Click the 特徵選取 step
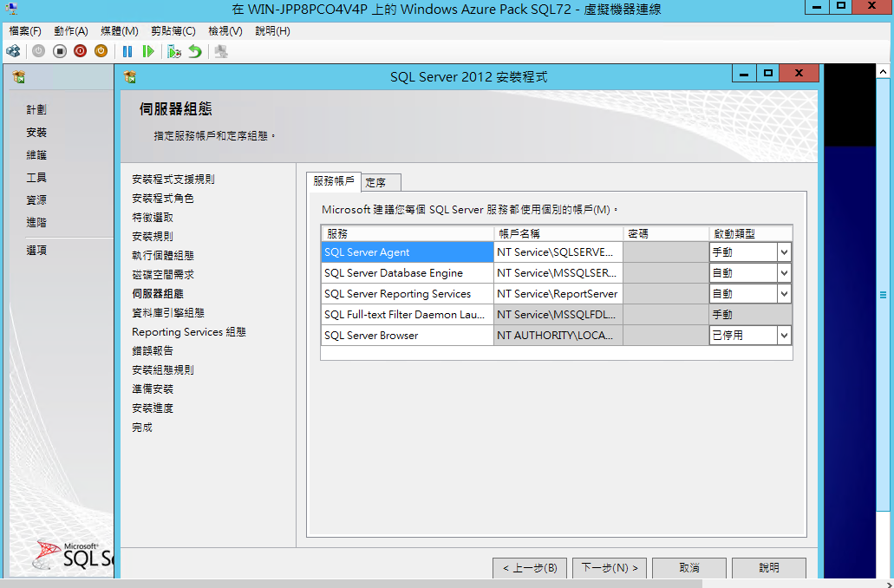894x588 pixels. click(153, 218)
